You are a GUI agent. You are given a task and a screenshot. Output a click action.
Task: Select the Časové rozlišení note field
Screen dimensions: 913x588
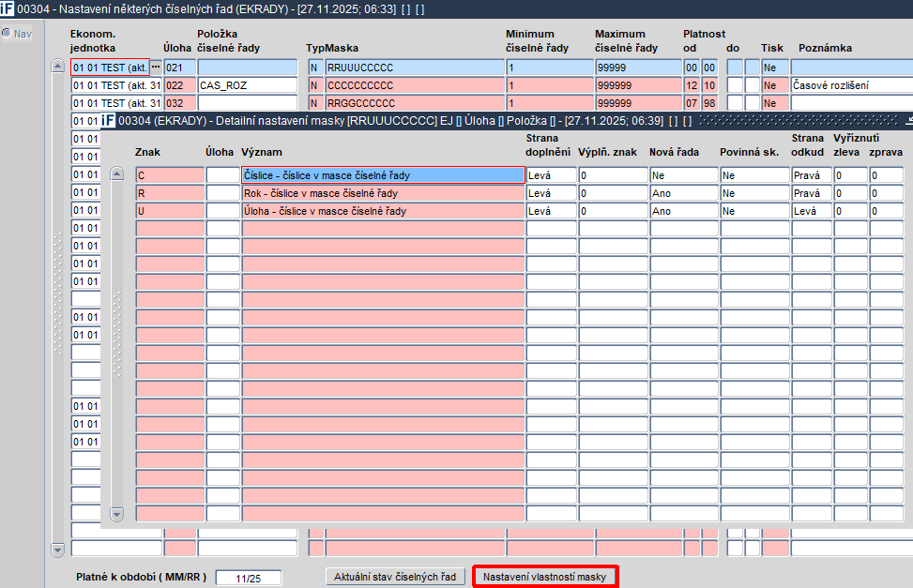pyautogui.click(x=850, y=85)
